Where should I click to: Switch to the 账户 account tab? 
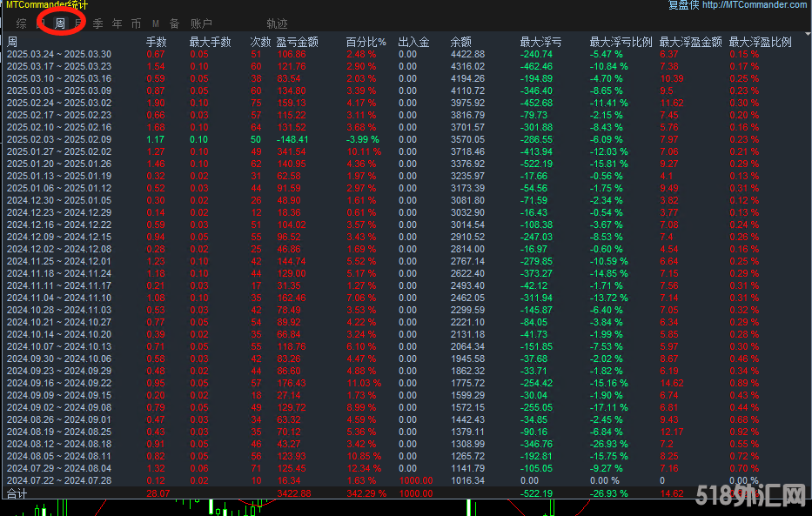pyautogui.click(x=201, y=23)
